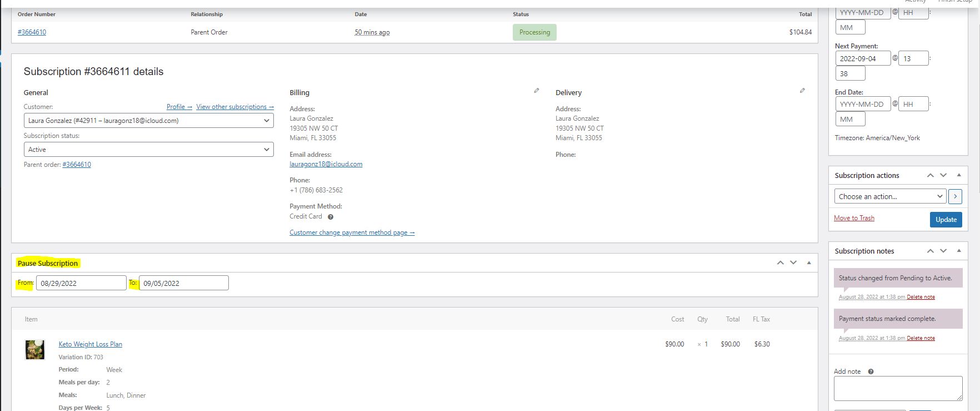
Task: Open Keto Weight Loss Plan product thumbnail
Action: tap(34, 350)
